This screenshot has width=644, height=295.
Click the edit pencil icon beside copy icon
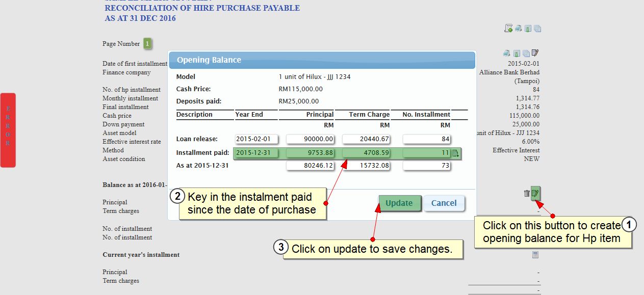535,53
